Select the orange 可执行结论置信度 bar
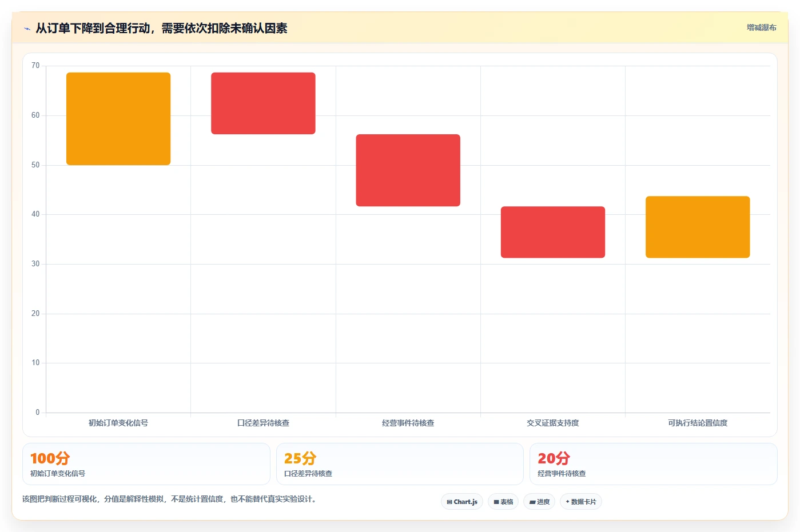 (x=698, y=227)
